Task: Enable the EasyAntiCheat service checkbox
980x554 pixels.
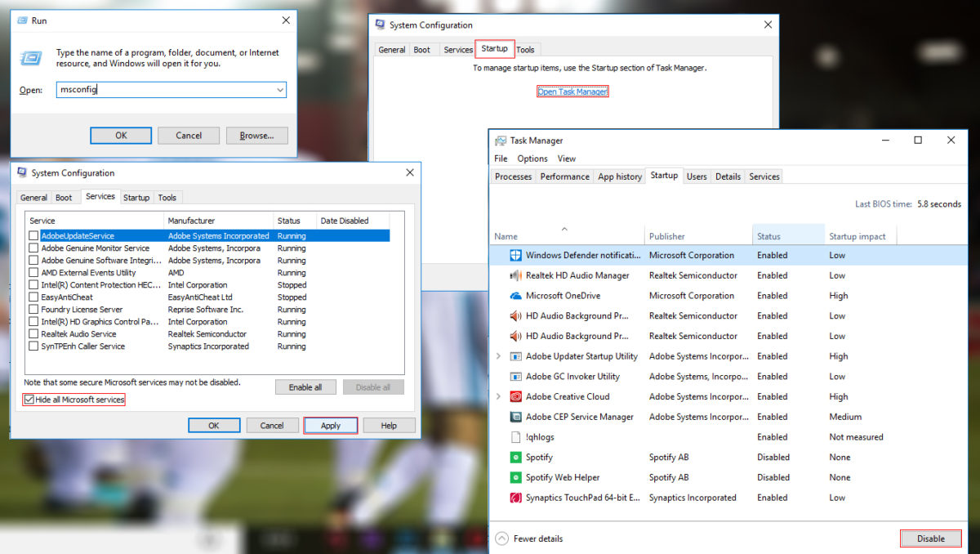Action: click(33, 297)
